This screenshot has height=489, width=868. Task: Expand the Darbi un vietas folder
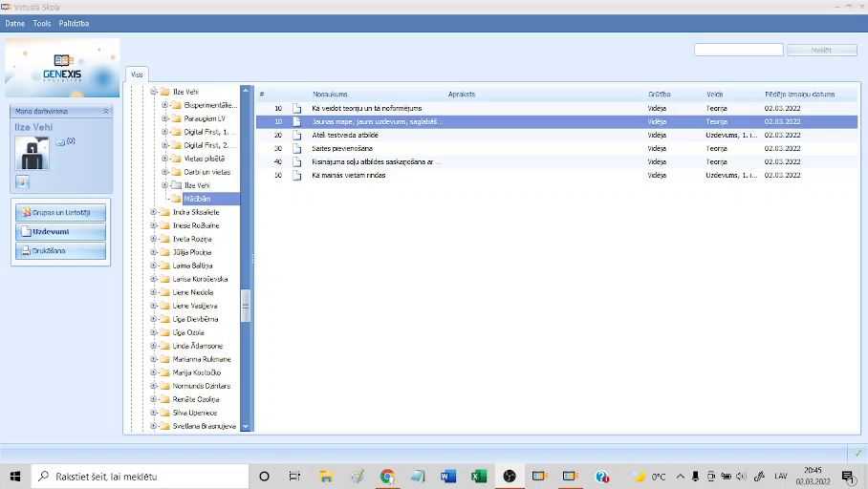point(164,172)
